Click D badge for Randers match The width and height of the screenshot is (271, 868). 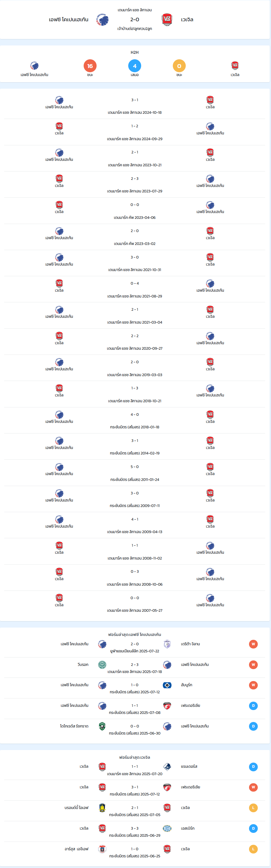click(x=254, y=767)
